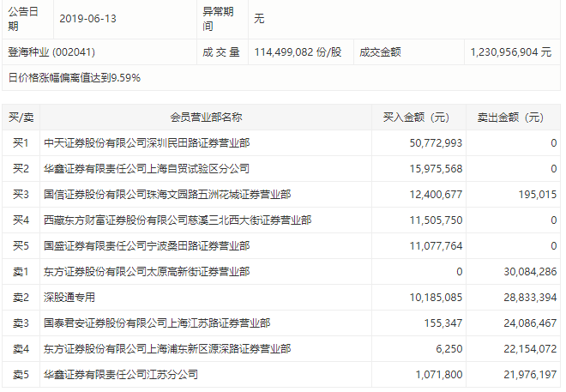
Task: Click the 卖3 rank cell
Action: (x=21, y=323)
